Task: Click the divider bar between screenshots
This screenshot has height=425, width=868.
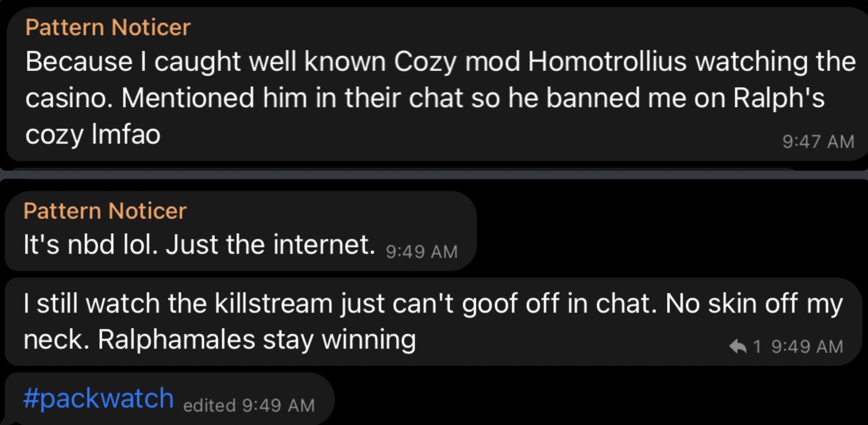Action: (x=434, y=174)
